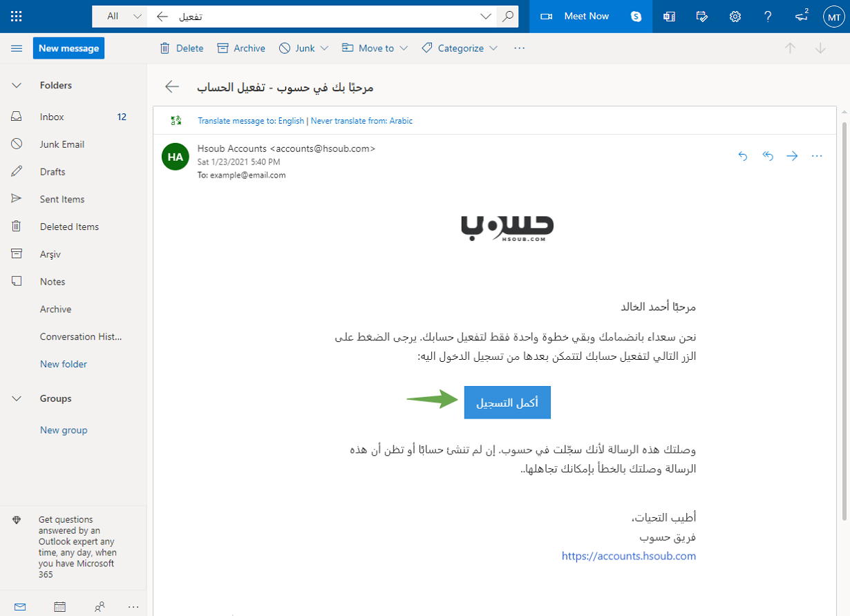This screenshot has height=616, width=850.
Task: Click the Forward arrow icon
Action: pos(792,156)
